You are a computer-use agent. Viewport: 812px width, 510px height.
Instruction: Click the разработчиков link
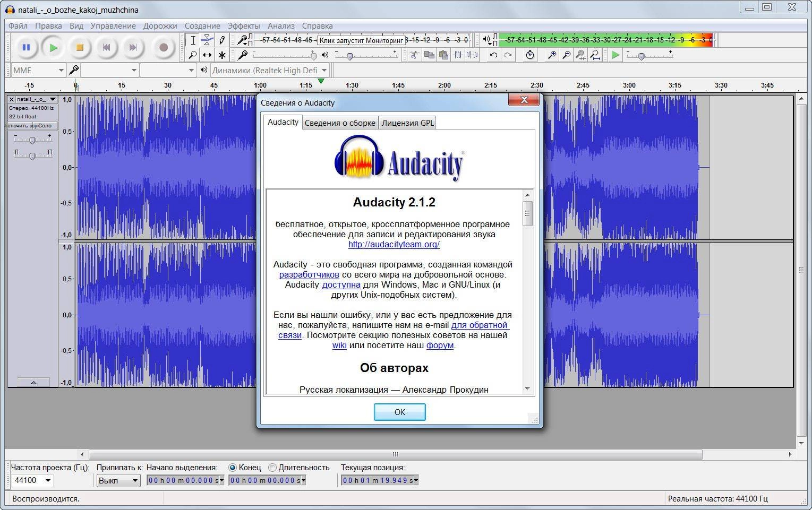point(309,274)
